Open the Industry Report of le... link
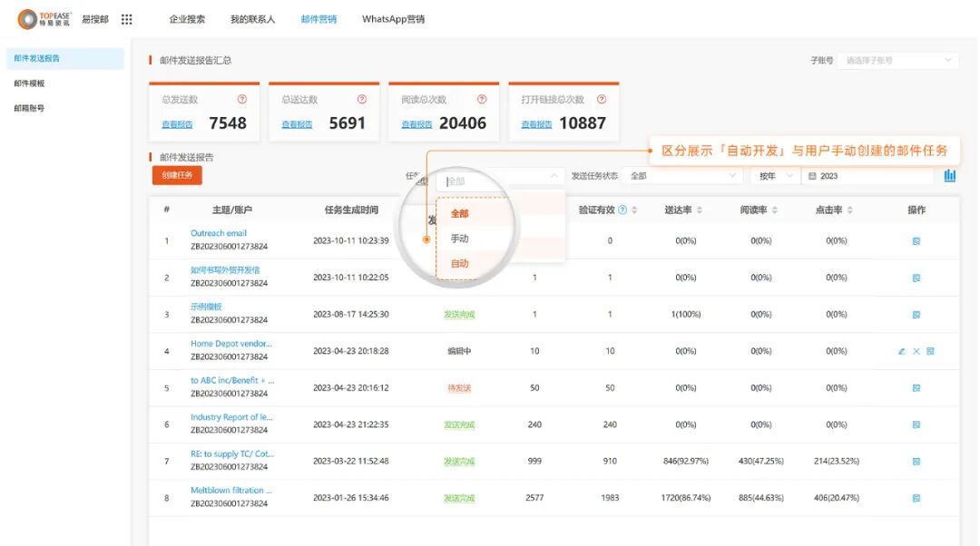The height and width of the screenshot is (546, 980). coord(231,417)
